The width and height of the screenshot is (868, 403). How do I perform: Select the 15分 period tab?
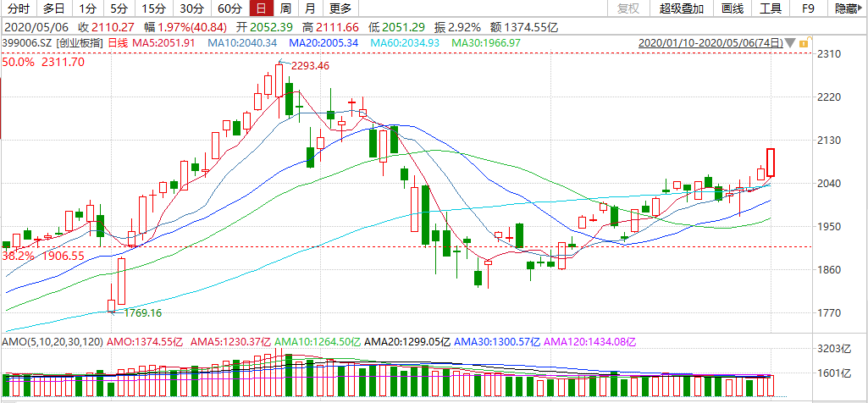[152, 8]
